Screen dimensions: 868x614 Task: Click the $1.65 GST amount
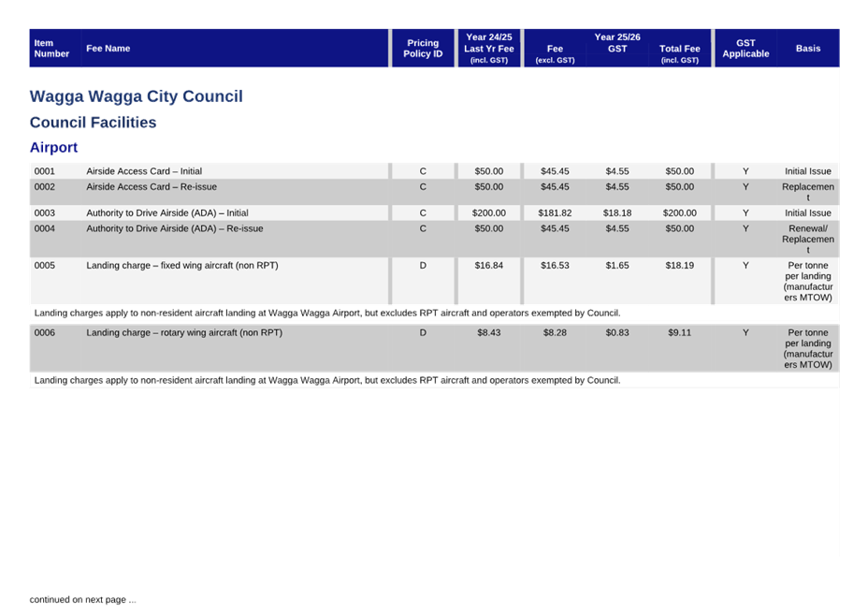click(617, 266)
